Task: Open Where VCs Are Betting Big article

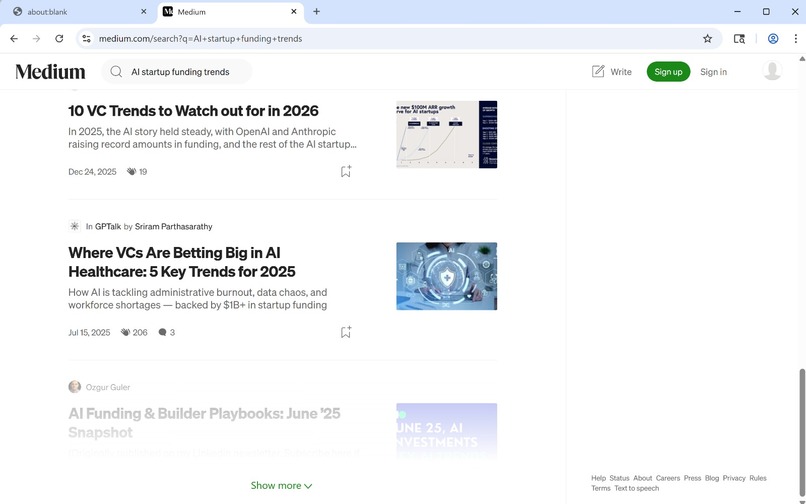Action: (x=182, y=262)
